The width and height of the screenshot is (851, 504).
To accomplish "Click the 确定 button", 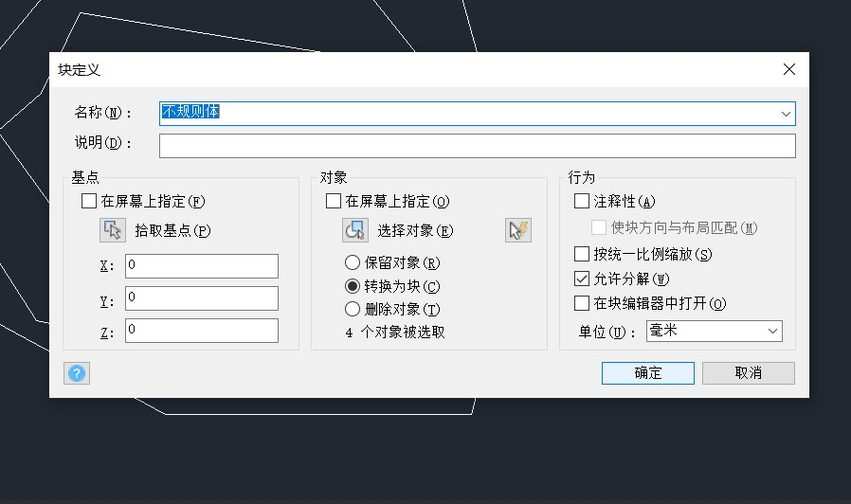I will tap(648, 373).
